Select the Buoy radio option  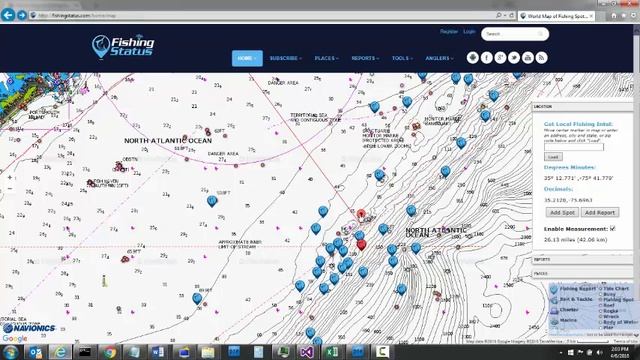tap(601, 294)
